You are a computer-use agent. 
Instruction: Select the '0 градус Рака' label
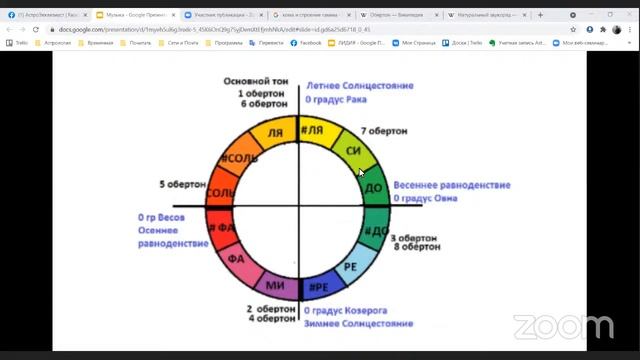pyautogui.click(x=336, y=99)
